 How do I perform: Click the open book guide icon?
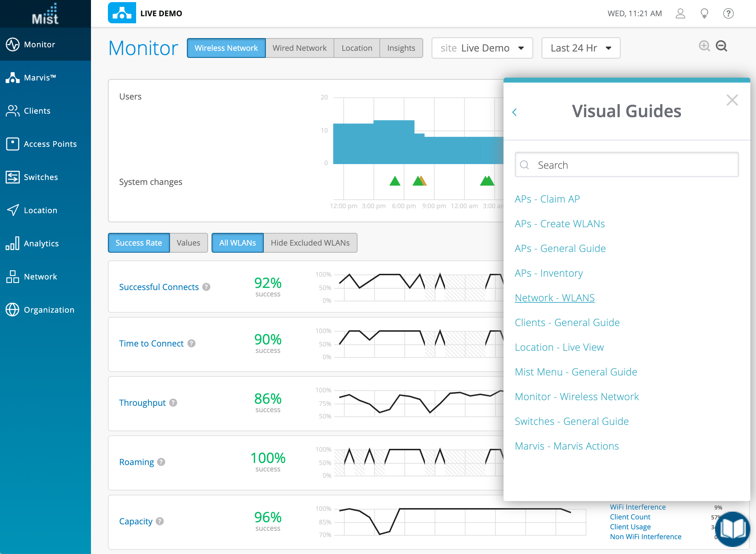coord(733,529)
